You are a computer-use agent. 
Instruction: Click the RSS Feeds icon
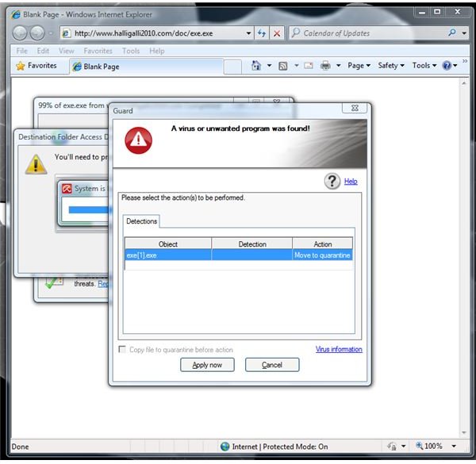(x=283, y=66)
